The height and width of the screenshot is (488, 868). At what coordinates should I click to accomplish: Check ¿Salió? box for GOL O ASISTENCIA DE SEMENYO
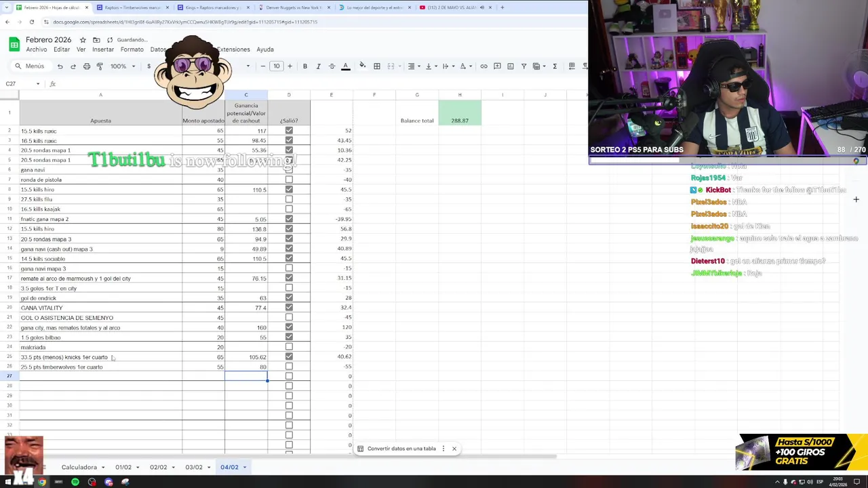[289, 318]
